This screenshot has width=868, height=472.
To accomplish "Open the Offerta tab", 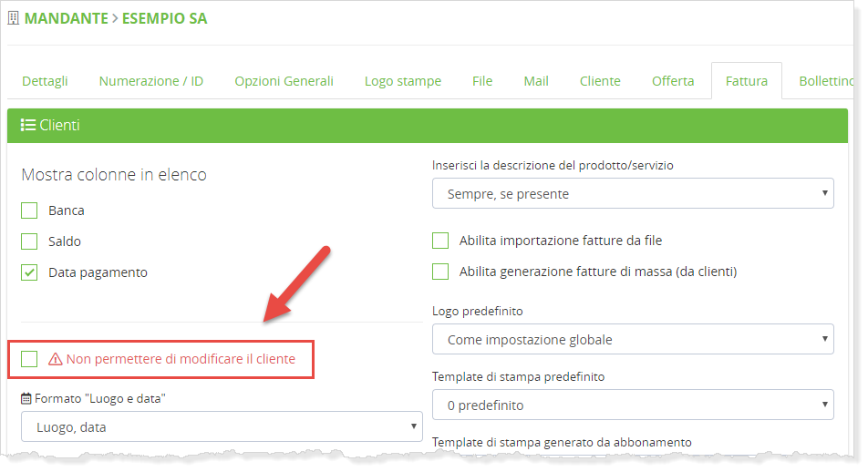I will pos(673,81).
